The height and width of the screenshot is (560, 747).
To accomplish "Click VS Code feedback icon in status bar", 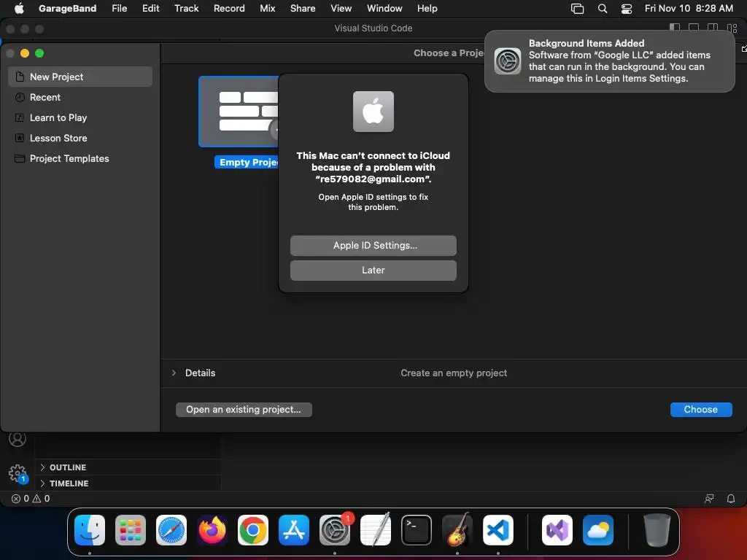I will (709, 499).
